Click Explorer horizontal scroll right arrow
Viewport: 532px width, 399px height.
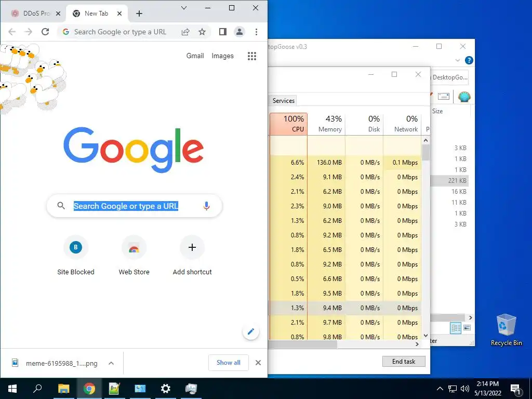pyautogui.click(x=470, y=317)
